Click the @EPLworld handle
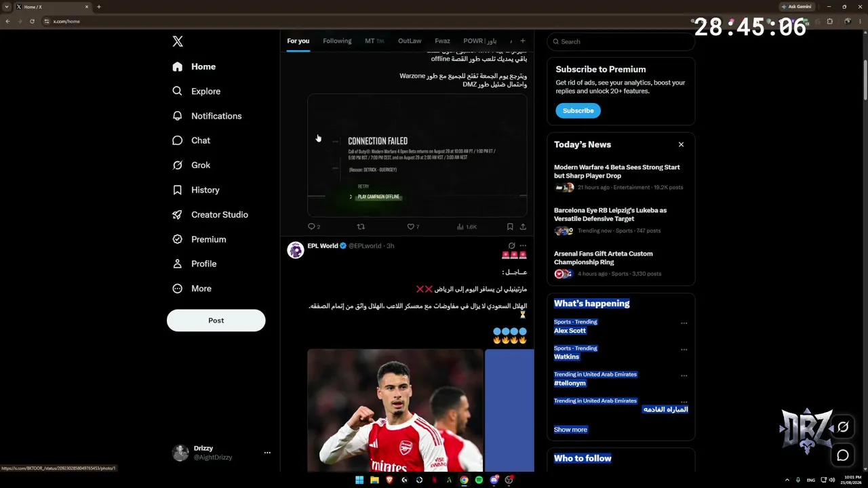The width and height of the screenshot is (868, 488). pos(365,246)
